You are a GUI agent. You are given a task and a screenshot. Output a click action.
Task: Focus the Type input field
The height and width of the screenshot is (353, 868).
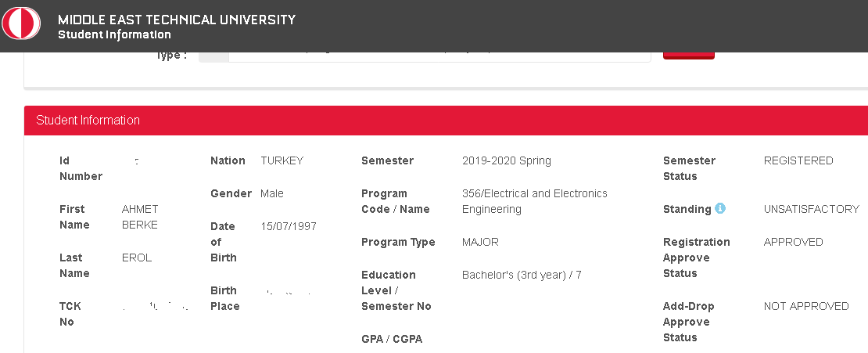click(x=425, y=56)
